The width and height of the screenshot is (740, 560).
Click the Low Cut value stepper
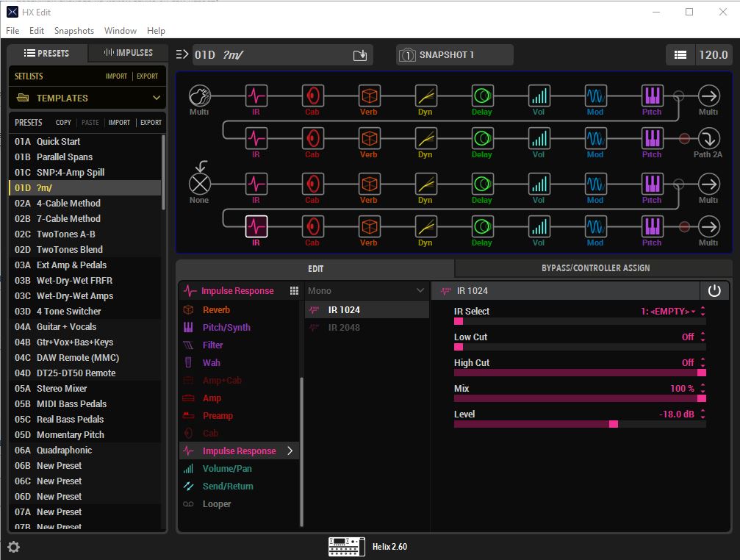pyautogui.click(x=703, y=337)
